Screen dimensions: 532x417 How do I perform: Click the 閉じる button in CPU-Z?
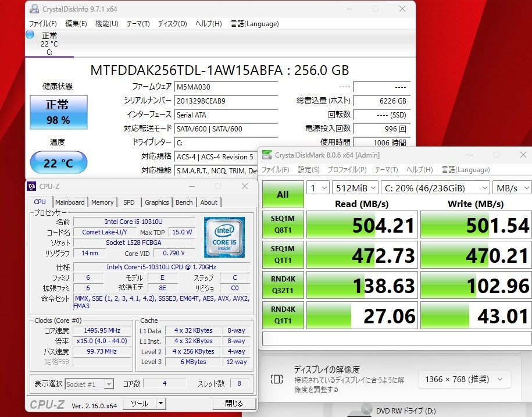click(x=234, y=404)
